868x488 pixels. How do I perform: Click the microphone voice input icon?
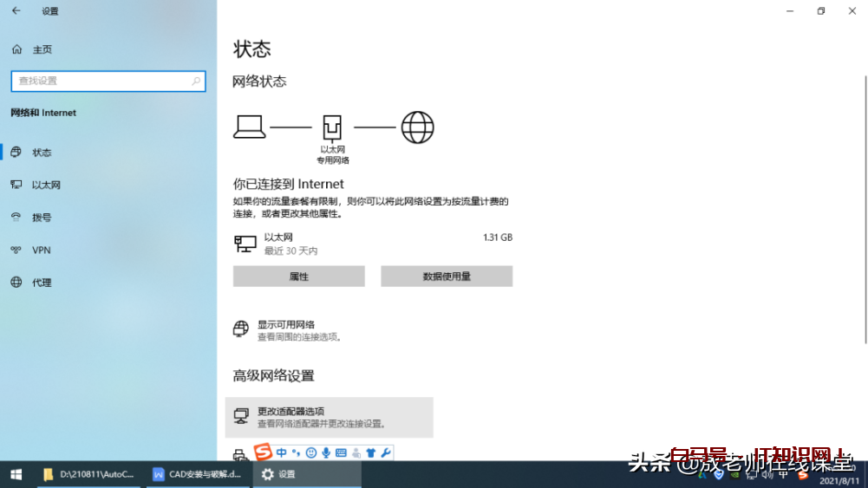pos(326,452)
